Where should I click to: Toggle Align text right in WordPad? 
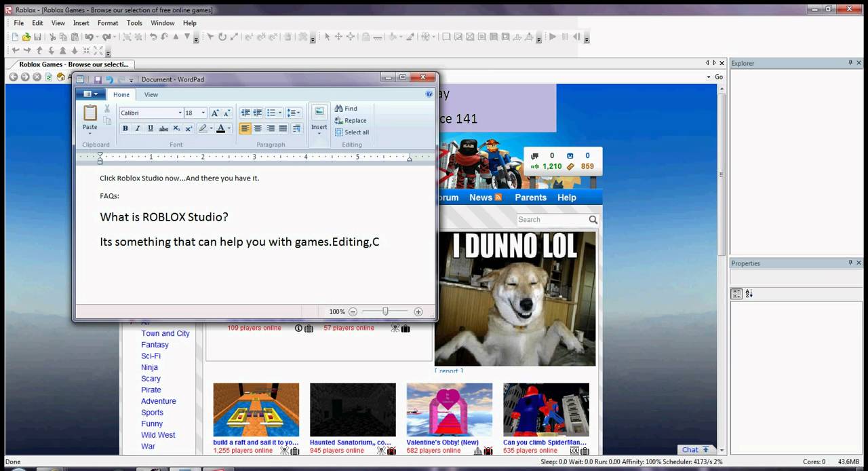270,128
